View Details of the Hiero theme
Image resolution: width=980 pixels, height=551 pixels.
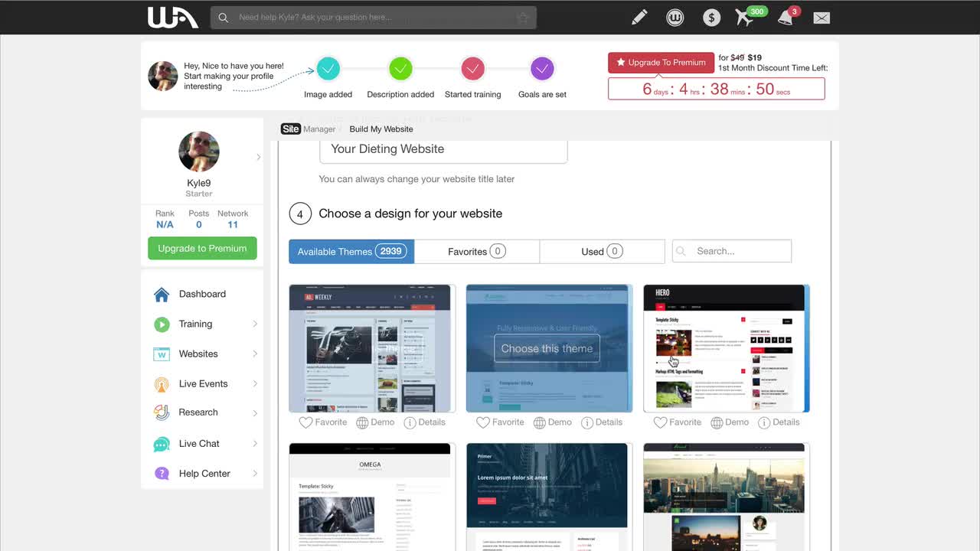coord(779,422)
